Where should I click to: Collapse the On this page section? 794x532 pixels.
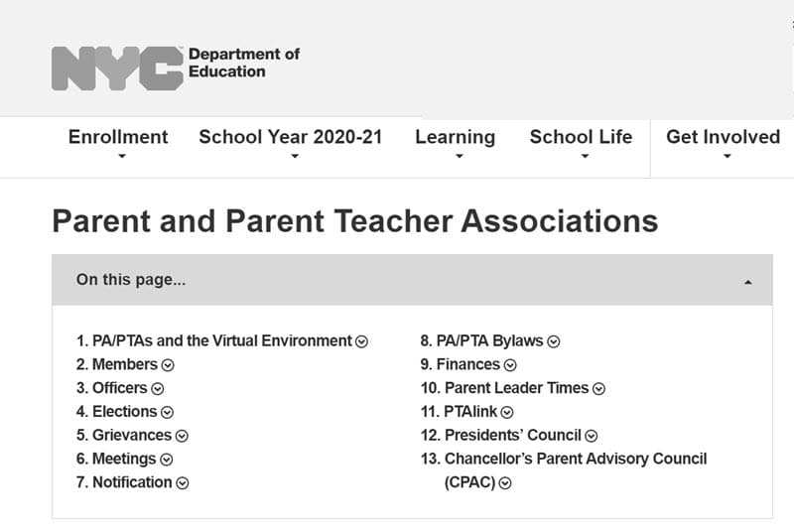(747, 281)
